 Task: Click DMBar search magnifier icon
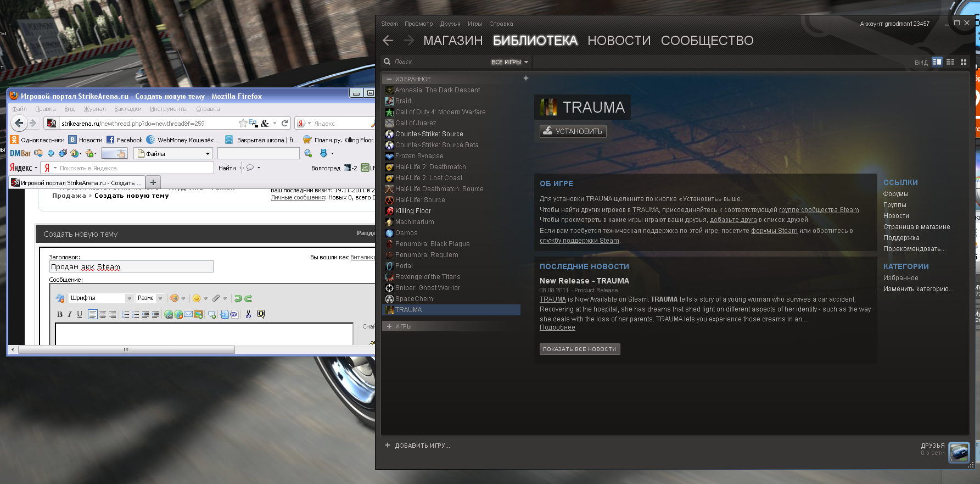click(308, 153)
